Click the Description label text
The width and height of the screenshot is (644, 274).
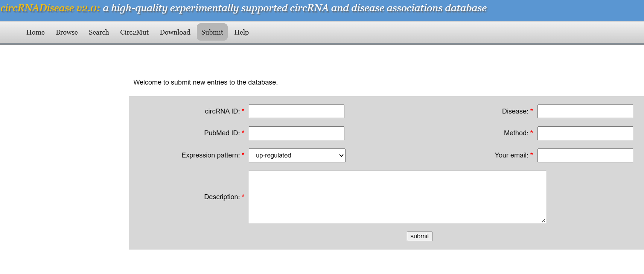222,197
